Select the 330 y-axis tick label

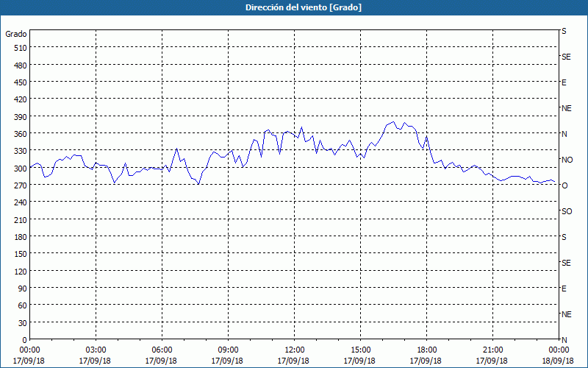[x=21, y=151]
